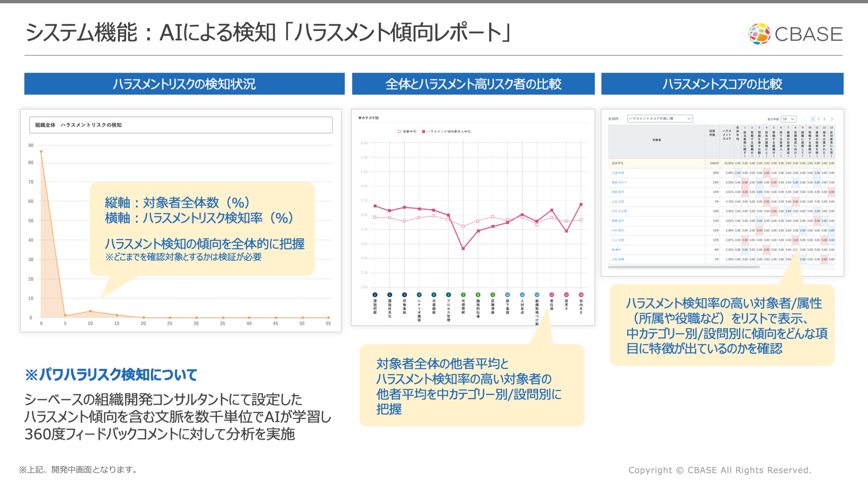868x488 pixels.
Task: Go to page 3 of table
Action: point(824,119)
